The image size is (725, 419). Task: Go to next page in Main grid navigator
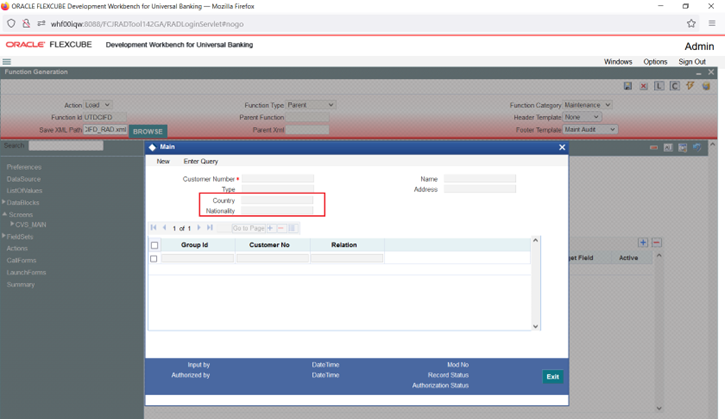[x=199, y=228]
